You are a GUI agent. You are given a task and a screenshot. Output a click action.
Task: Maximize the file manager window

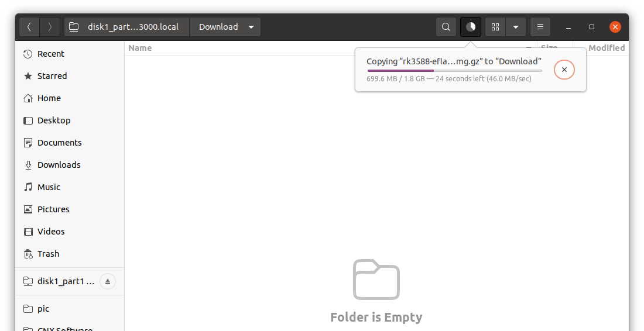pyautogui.click(x=592, y=27)
